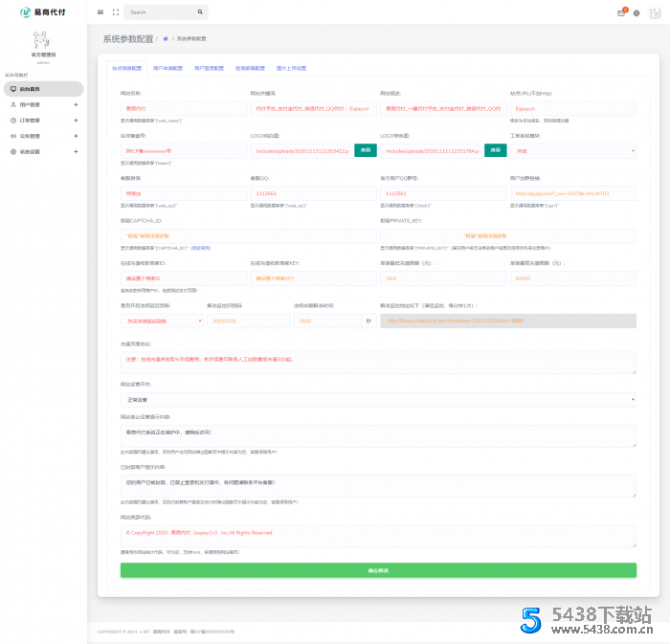
Task: Click the green 确定修改 submit button
Action: [x=378, y=570]
